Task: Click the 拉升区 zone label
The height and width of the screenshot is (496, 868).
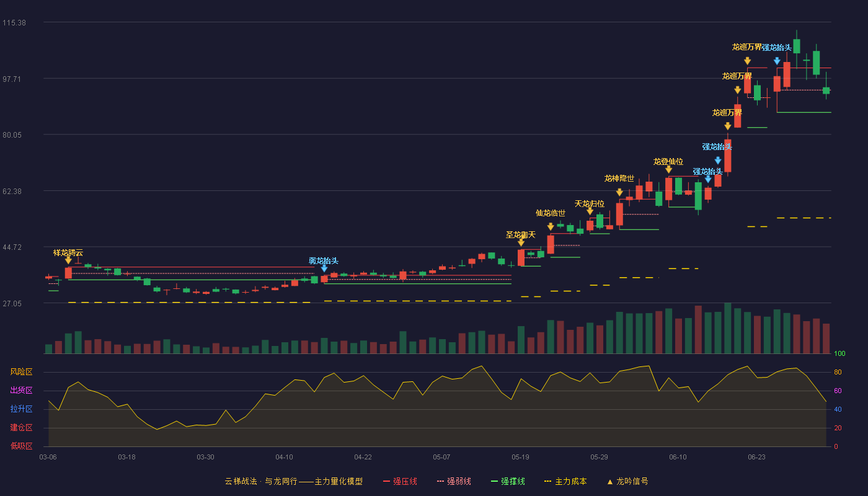Action: [21, 409]
